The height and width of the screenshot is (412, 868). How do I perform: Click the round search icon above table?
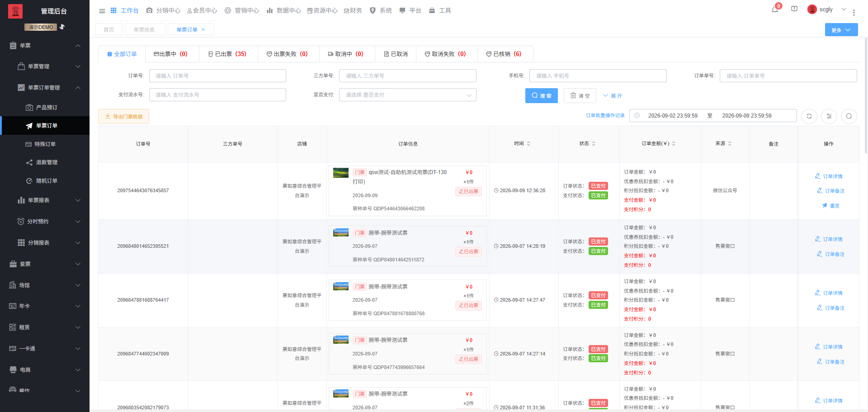(849, 116)
